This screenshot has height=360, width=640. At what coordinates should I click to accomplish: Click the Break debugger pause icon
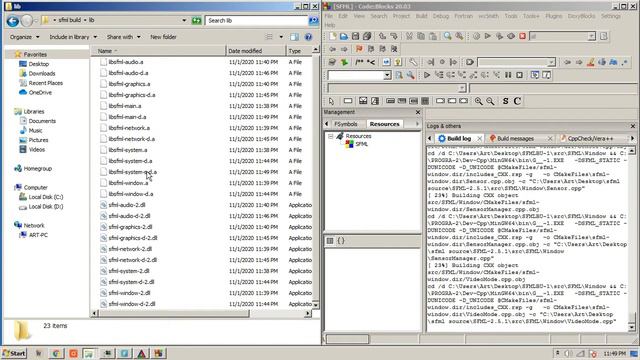point(508,75)
